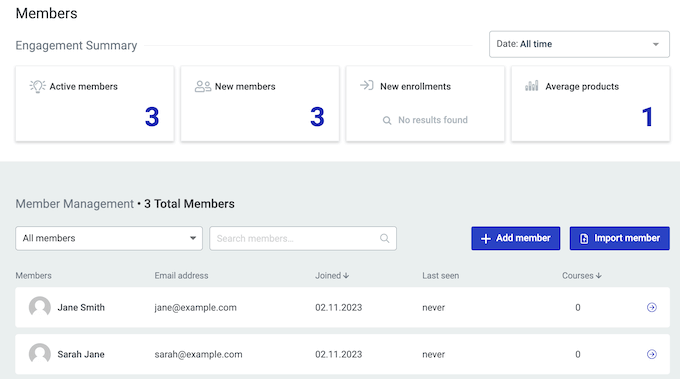Image resolution: width=680 pixels, height=379 pixels.
Task: Open the New members summary card
Action: 260,104
